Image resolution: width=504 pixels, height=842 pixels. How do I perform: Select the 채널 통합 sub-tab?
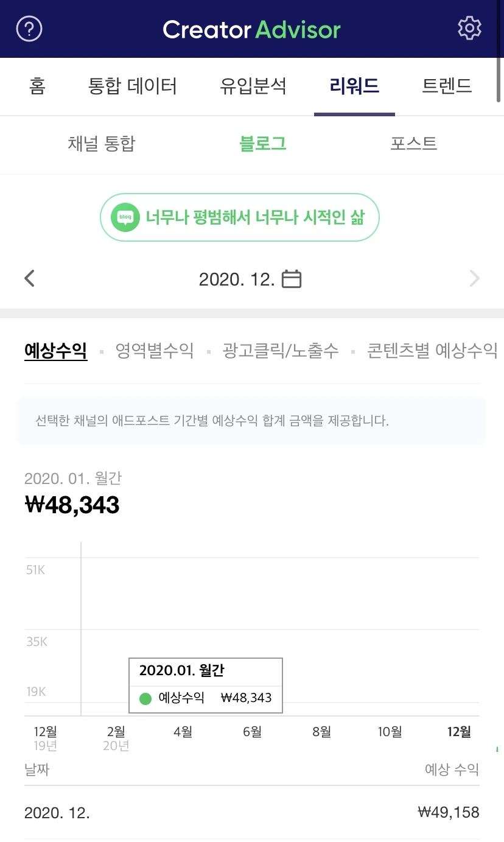(x=102, y=144)
